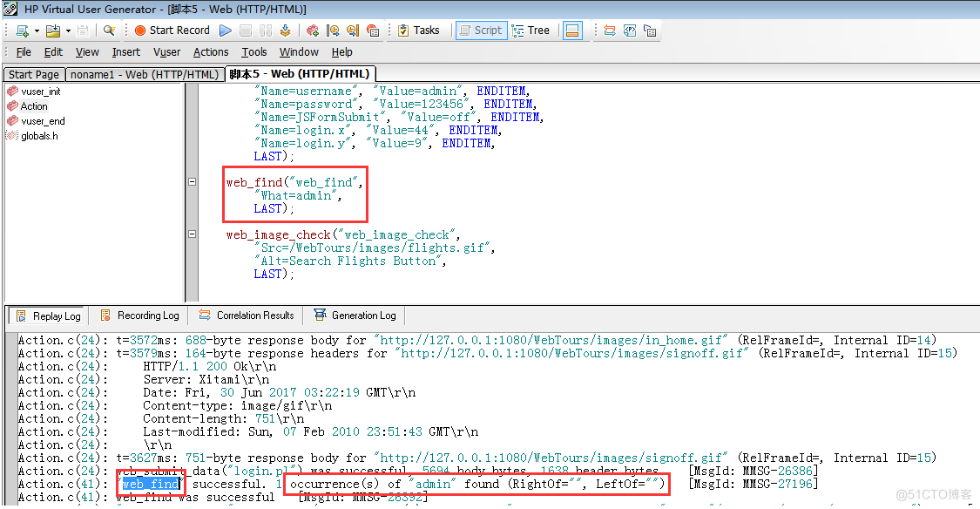
Task: Collapse the web_find code block
Action: pyautogui.click(x=192, y=182)
